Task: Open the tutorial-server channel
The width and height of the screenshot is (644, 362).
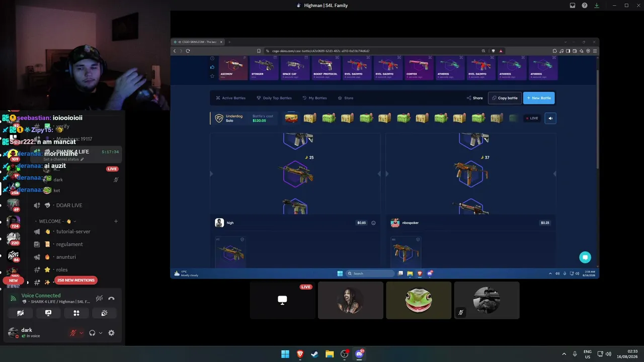Action: coord(73,232)
